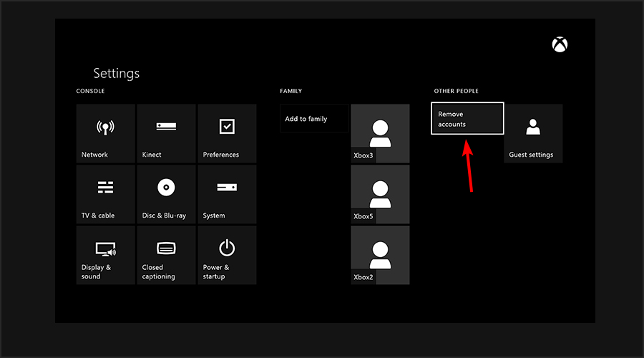Select the Xbox2 family profile
This screenshot has height=358, width=644.
381,255
